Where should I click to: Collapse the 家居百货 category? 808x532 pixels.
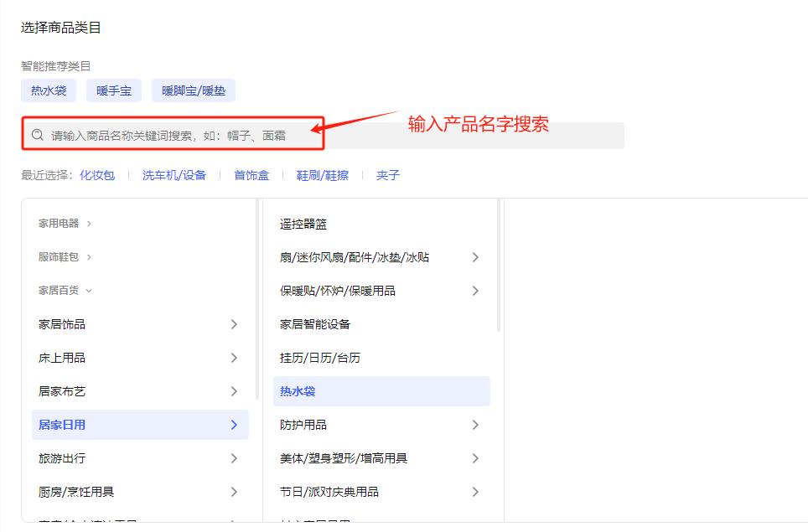click(61, 291)
